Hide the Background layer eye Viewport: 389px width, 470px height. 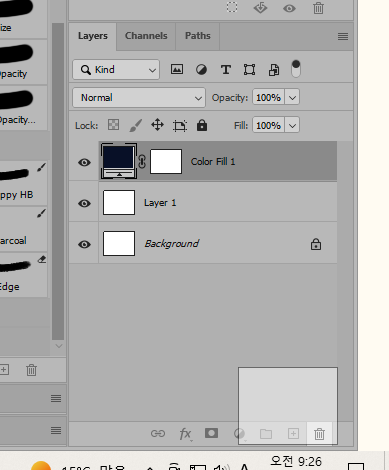click(x=84, y=244)
